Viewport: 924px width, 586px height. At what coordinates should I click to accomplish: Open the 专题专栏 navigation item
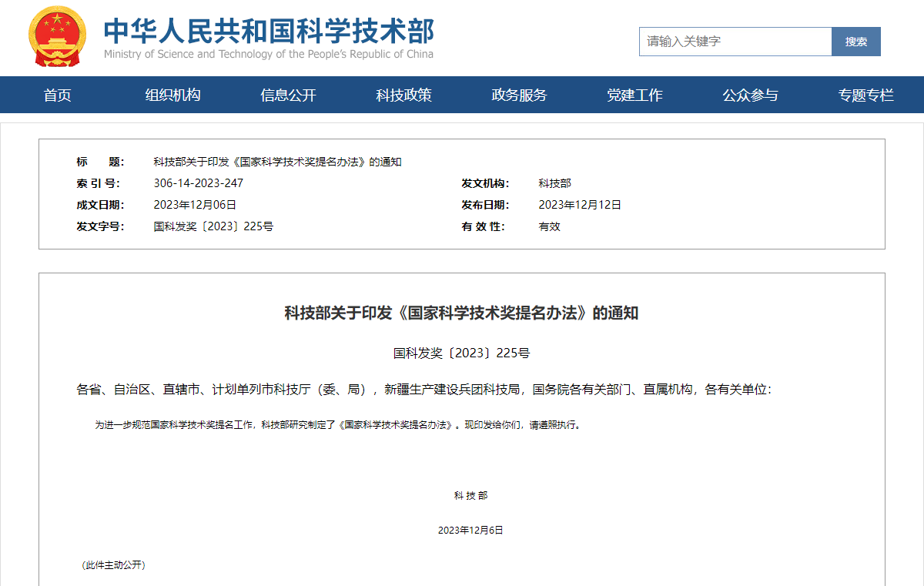866,95
